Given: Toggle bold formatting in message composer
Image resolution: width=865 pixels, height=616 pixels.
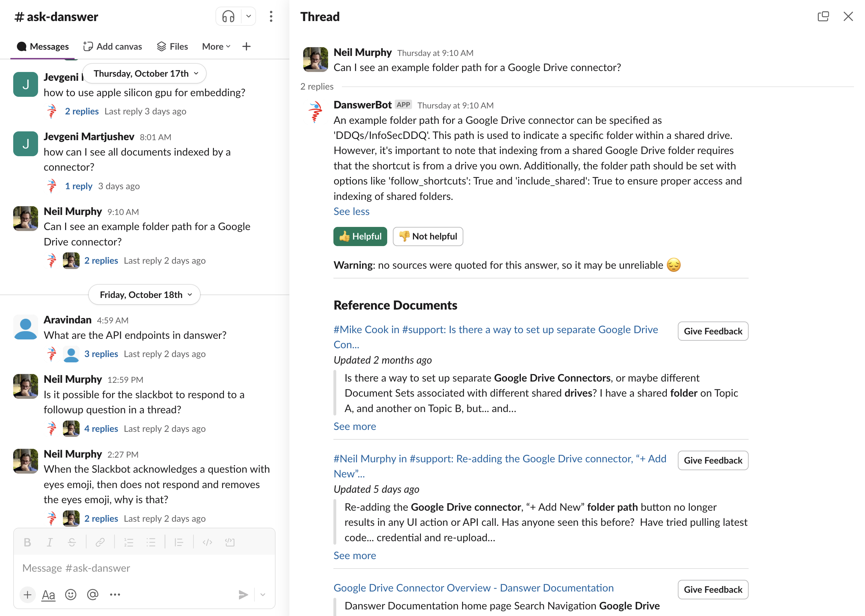Looking at the screenshot, I should click(x=27, y=542).
